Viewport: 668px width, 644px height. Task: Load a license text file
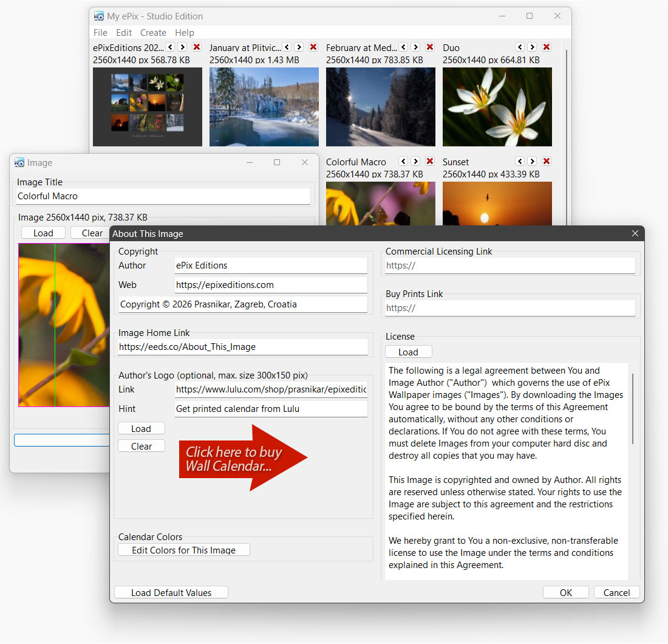[x=408, y=352]
